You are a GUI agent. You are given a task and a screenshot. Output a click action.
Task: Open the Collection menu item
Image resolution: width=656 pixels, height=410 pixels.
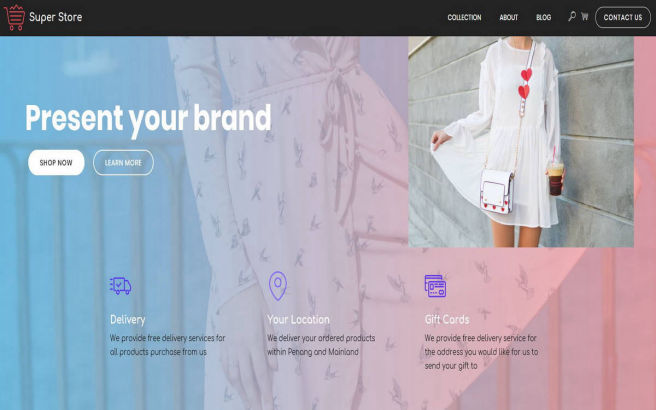(464, 18)
